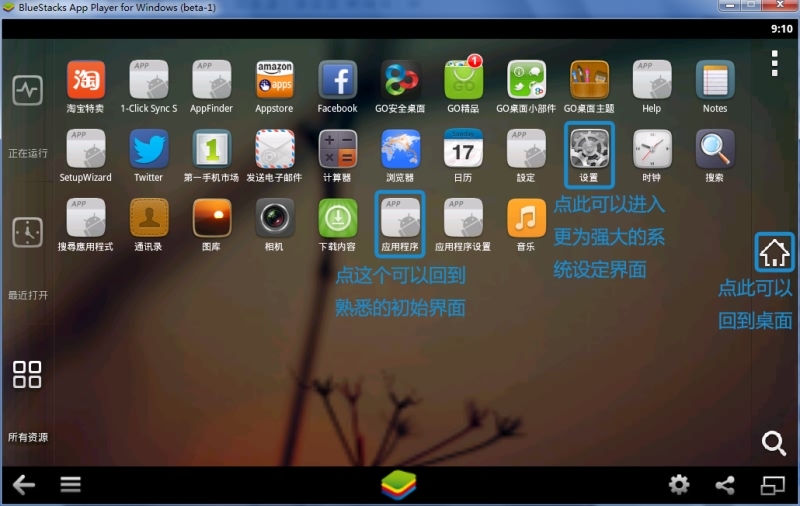800x506 pixels.
Task: Open GO桌面小部件 widgets app
Action: click(x=526, y=80)
